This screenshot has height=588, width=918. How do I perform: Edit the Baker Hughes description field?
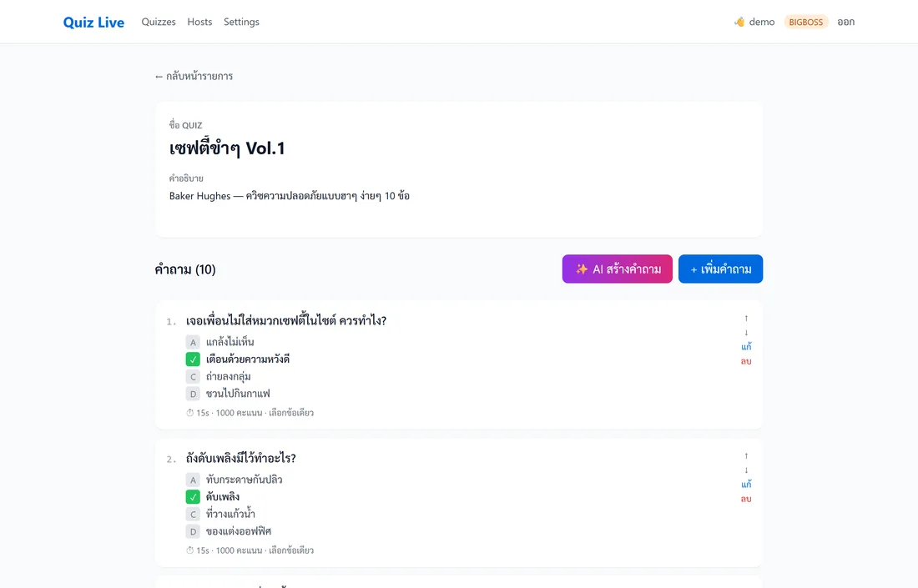point(290,196)
